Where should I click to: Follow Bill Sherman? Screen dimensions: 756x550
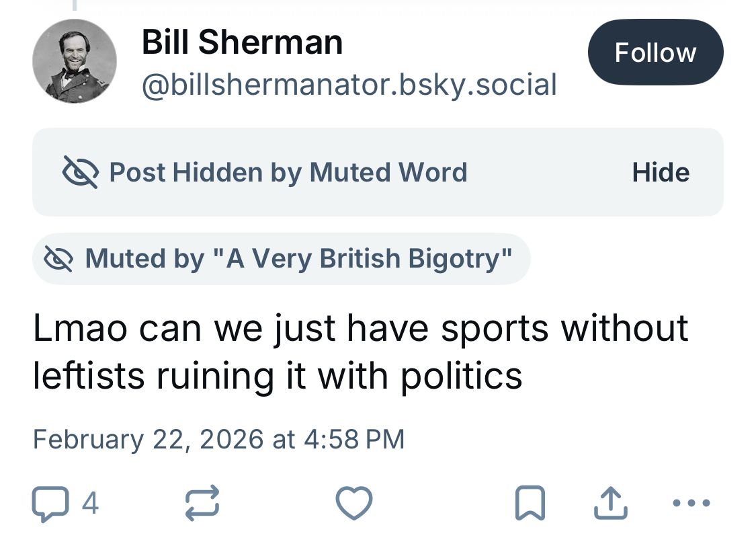point(655,52)
